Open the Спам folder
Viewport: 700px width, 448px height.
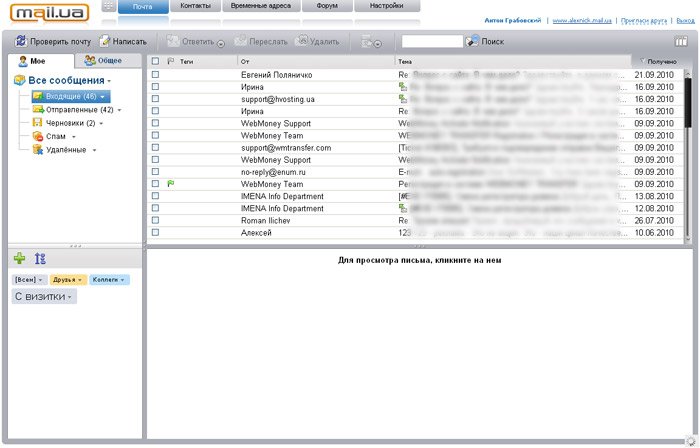pos(56,136)
